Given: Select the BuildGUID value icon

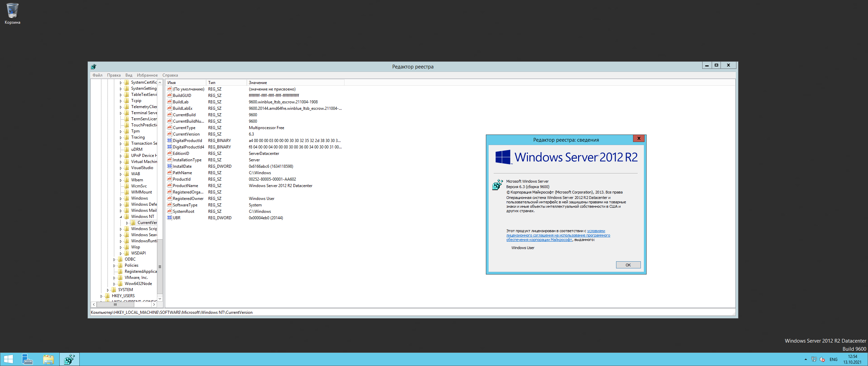Looking at the screenshot, I should (170, 95).
